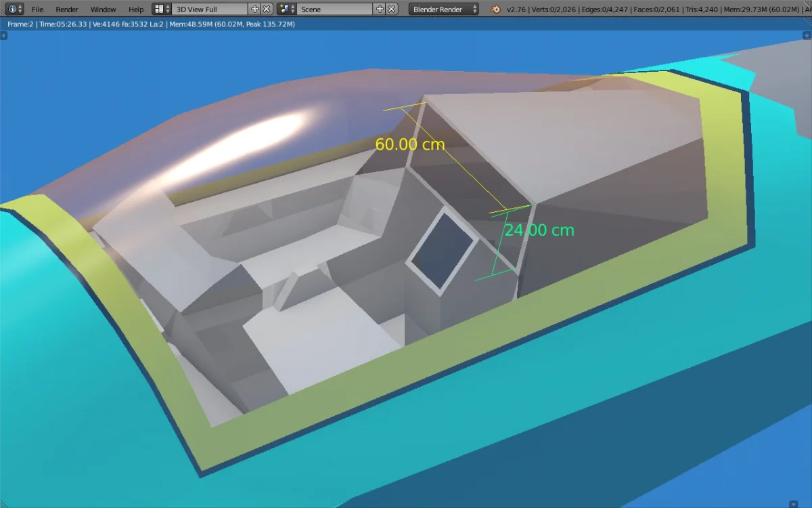Add a new screen layout
The image size is (812, 508).
click(x=254, y=9)
